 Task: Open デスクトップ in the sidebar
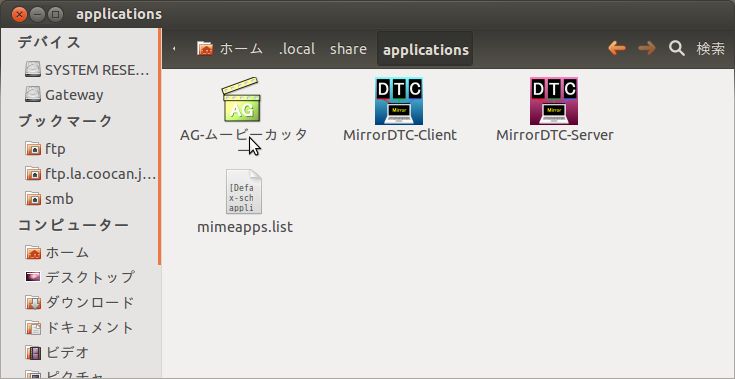(80, 277)
